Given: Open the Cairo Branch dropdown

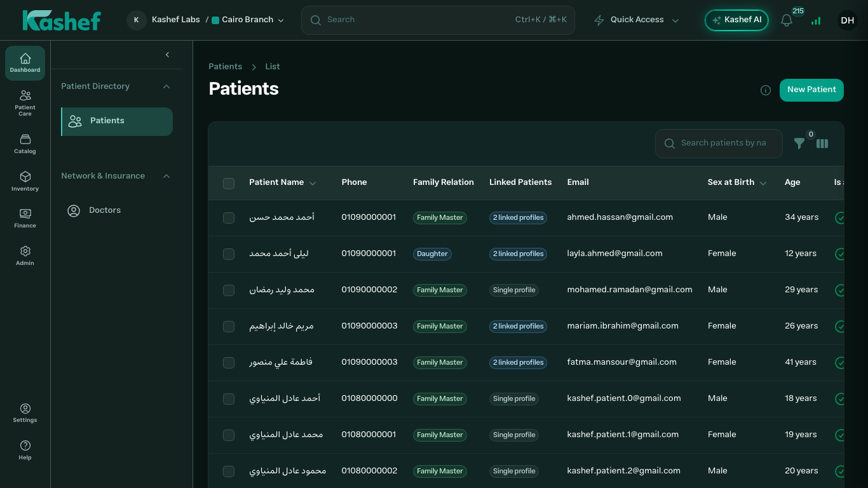Looking at the screenshot, I should [248, 20].
